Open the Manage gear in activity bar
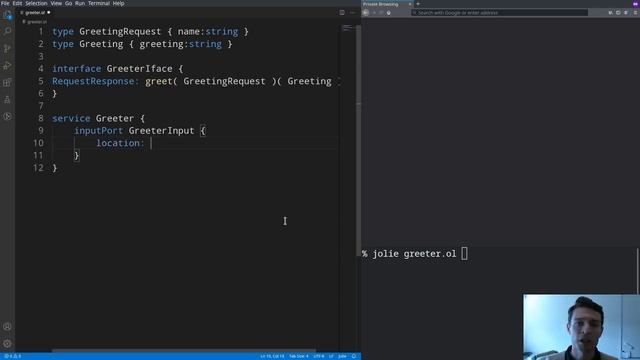Image resolution: width=640 pixels, height=360 pixels. [x=7, y=344]
